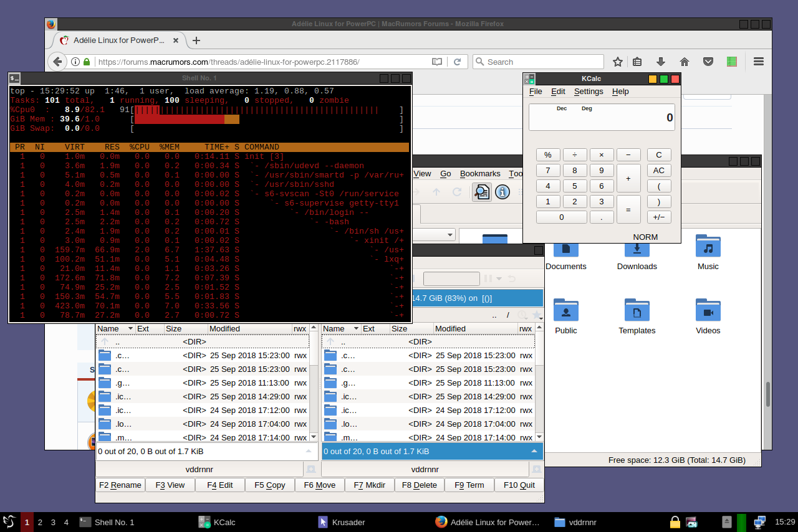This screenshot has width=798, height=532.
Task: Click the padlock icon in system tray
Action: pos(675,522)
